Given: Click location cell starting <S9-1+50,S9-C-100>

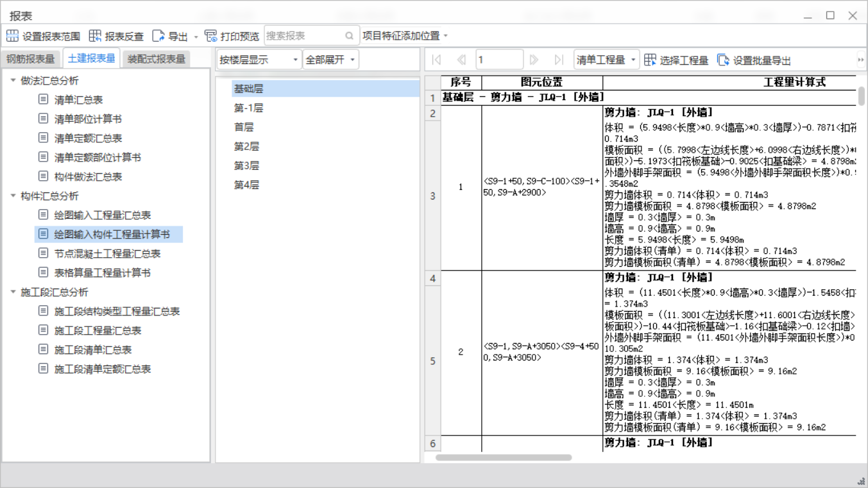Looking at the screenshot, I should tap(542, 187).
